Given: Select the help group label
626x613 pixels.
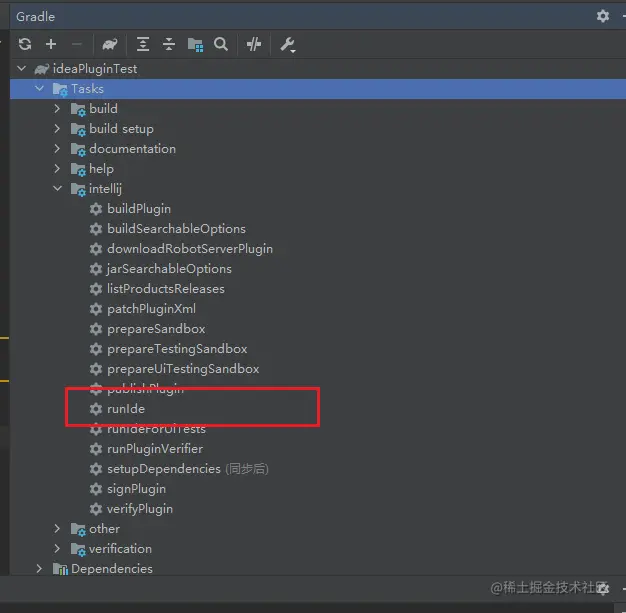Looking at the screenshot, I should point(101,169).
